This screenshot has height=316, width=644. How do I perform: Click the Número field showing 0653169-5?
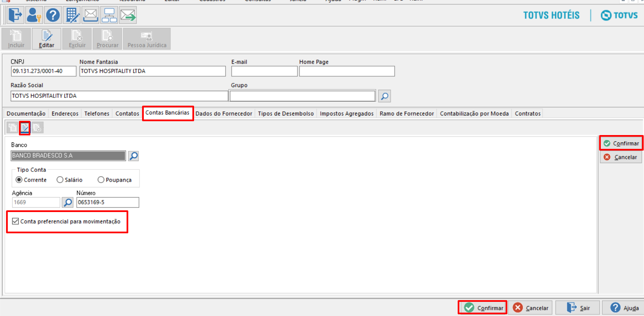[108, 202]
